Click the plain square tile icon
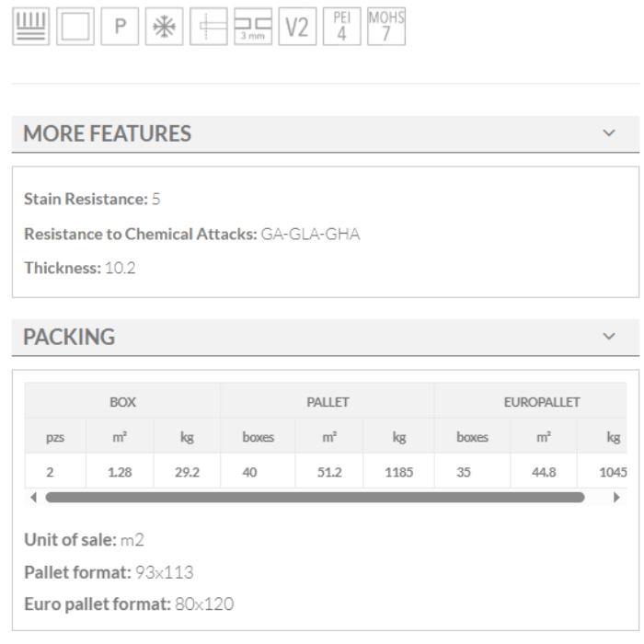 click(x=75, y=27)
